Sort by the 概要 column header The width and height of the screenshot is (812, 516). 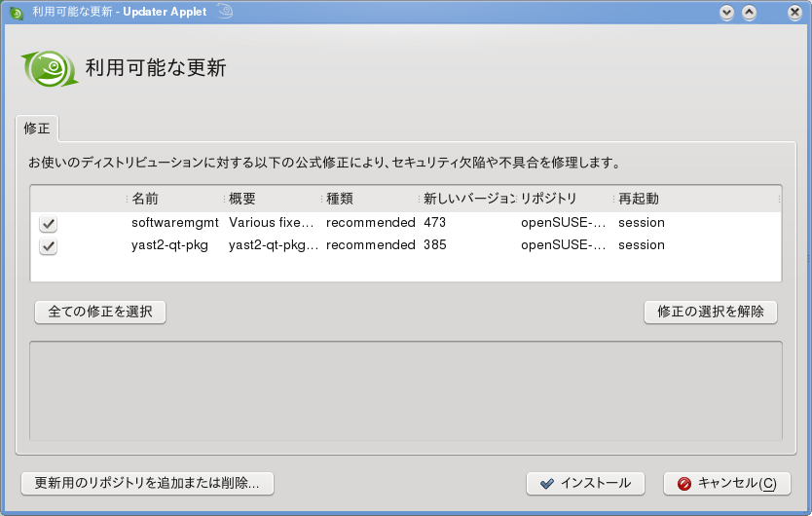[273, 199]
